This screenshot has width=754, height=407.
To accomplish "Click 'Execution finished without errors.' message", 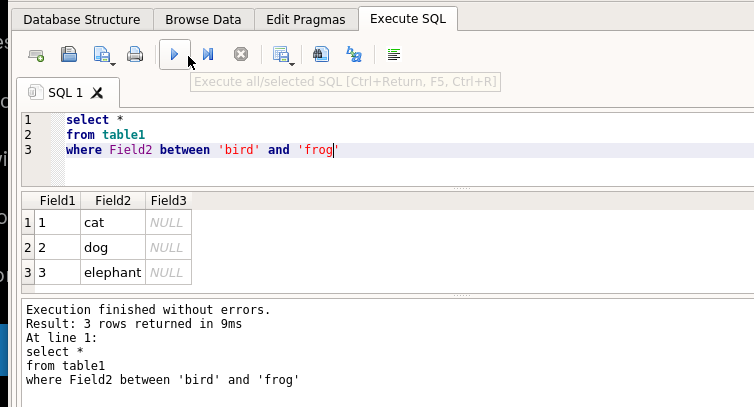I will (148, 309).
